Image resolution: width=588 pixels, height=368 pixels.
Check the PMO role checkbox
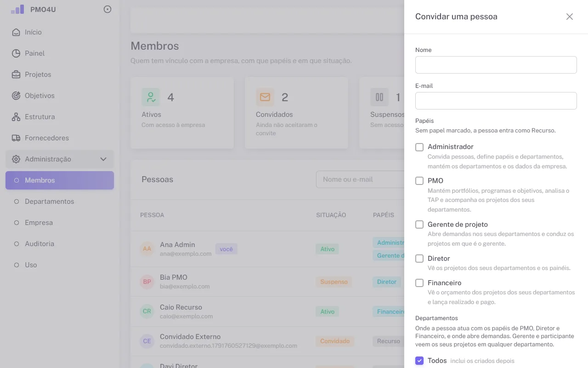click(419, 181)
